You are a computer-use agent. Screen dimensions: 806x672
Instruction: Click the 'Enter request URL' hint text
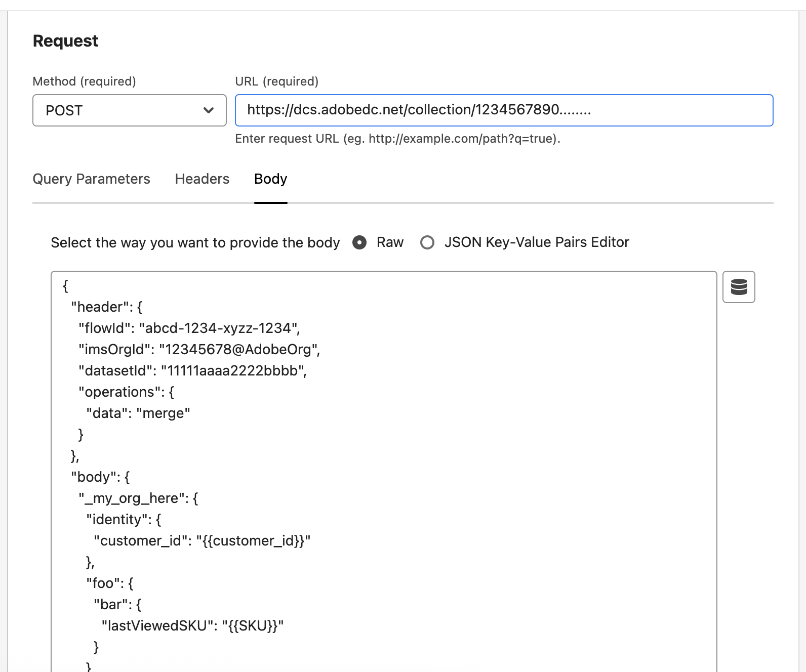point(397,139)
